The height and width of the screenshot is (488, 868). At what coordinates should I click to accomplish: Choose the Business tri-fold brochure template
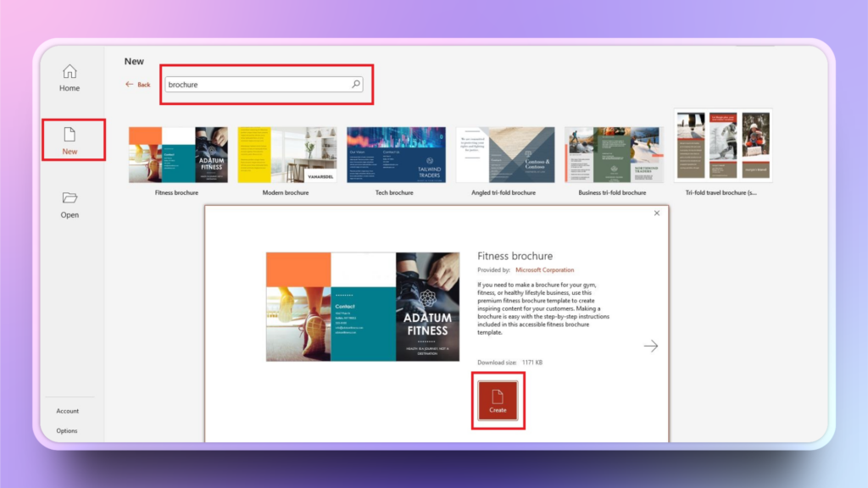[614, 155]
